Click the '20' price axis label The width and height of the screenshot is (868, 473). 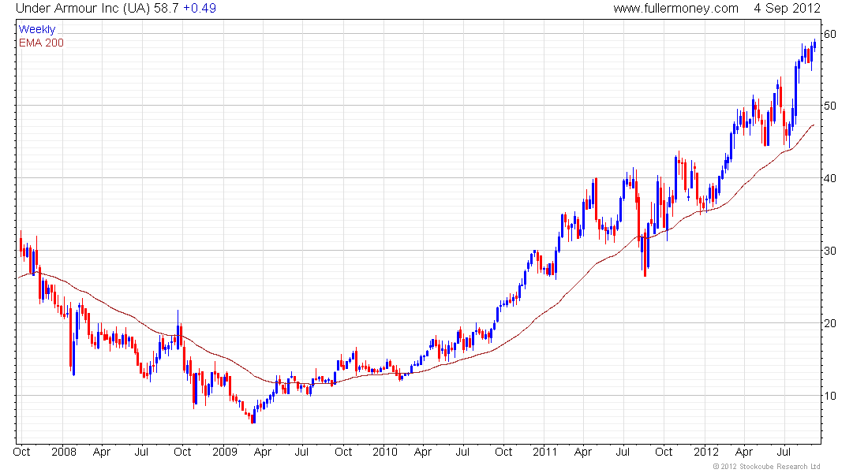pyautogui.click(x=829, y=323)
